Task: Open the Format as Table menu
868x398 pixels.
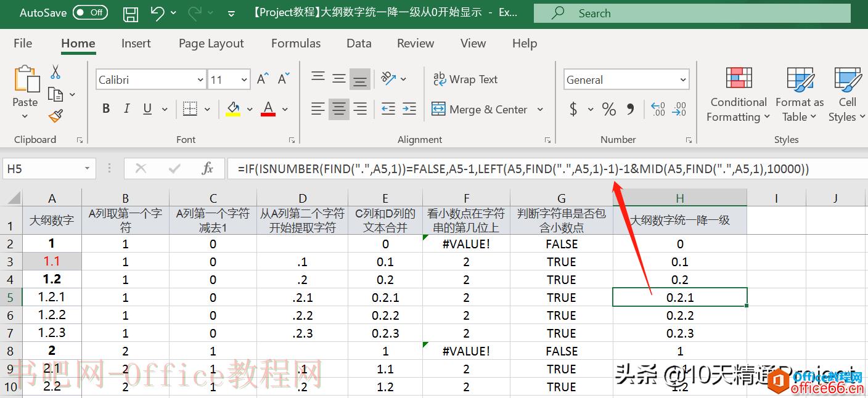Action: (x=800, y=94)
